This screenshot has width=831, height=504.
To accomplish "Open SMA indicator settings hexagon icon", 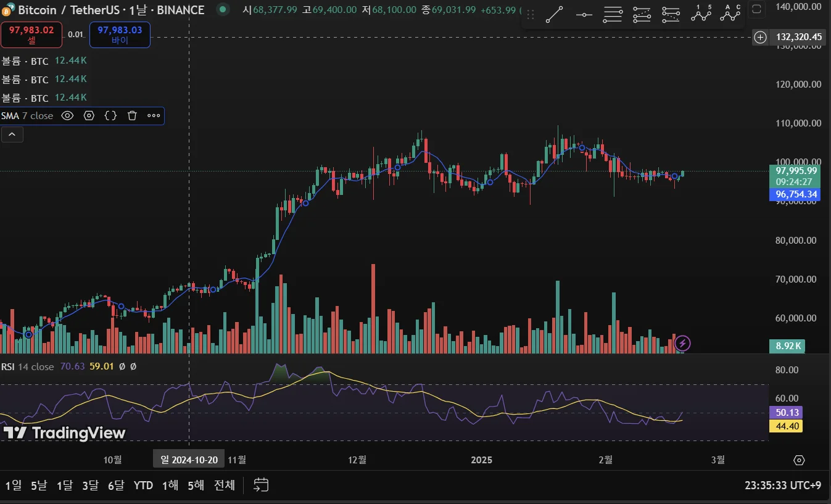I will [89, 115].
